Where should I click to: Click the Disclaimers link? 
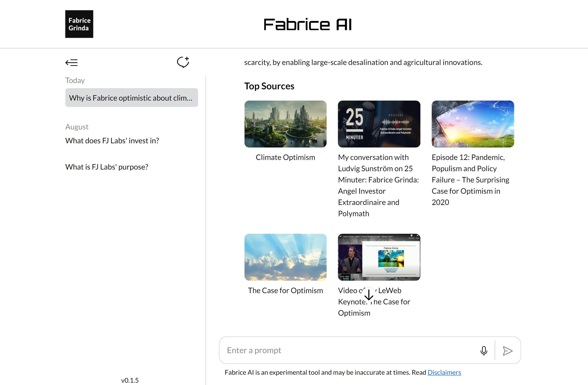pyautogui.click(x=444, y=372)
